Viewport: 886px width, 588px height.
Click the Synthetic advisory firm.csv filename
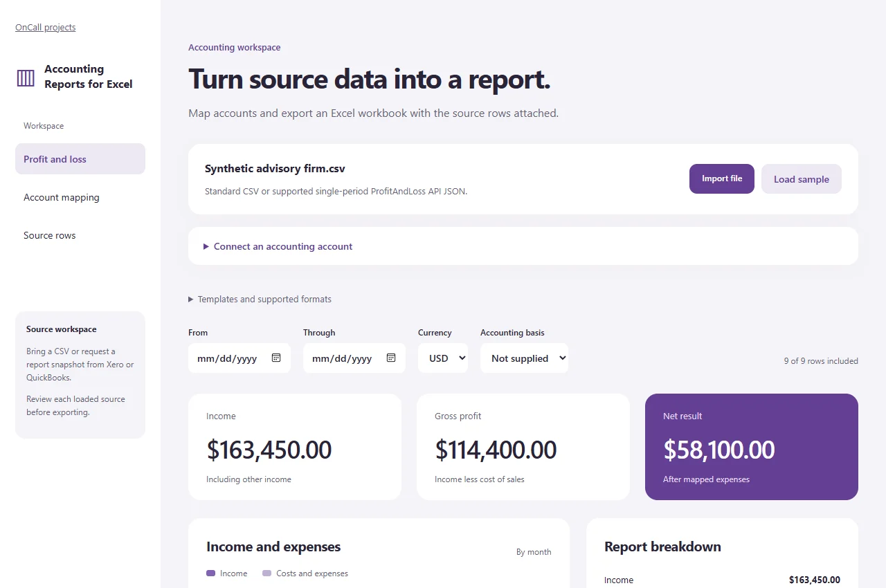(275, 169)
